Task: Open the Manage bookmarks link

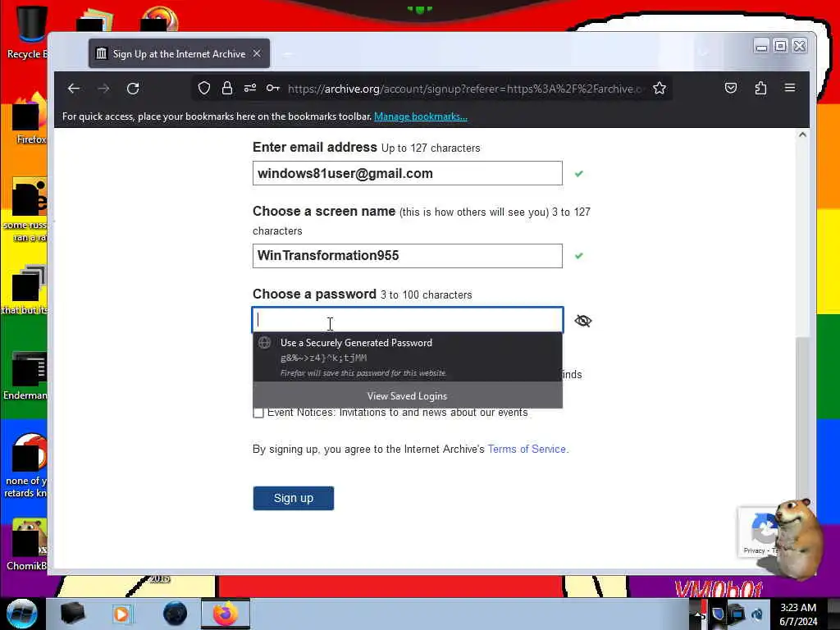Action: point(421,116)
